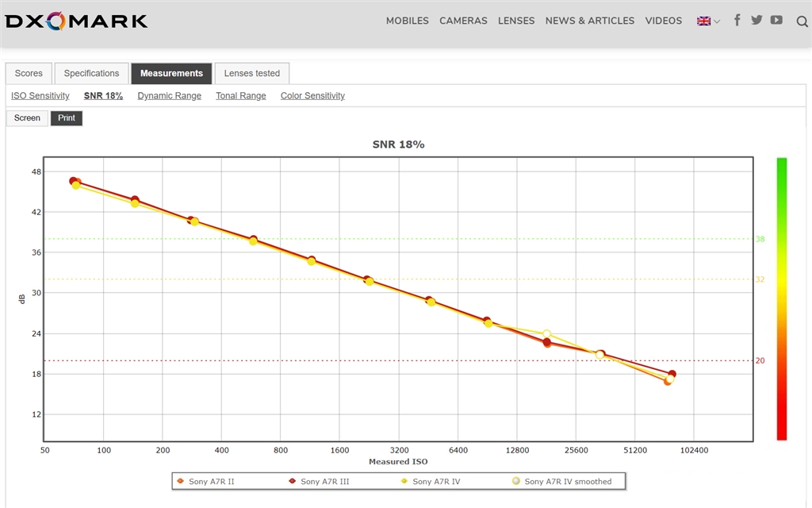Open the Color Sensitivity link
This screenshot has width=812, height=508.
click(312, 96)
